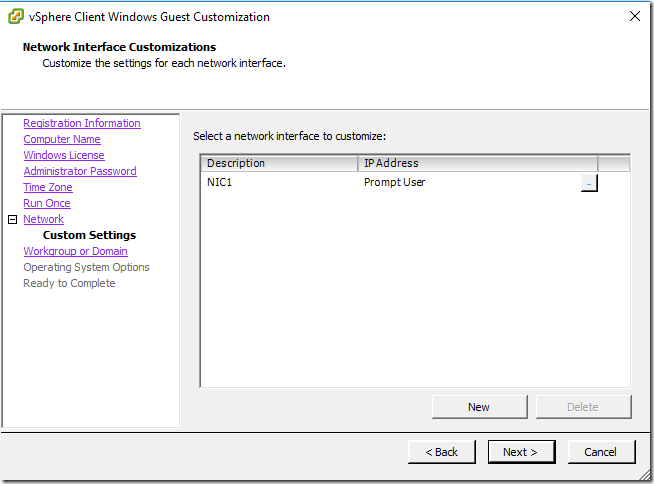This screenshot has width=654, height=484.
Task: Open NIC1 settings via ellipsis button
Action: coord(589,183)
